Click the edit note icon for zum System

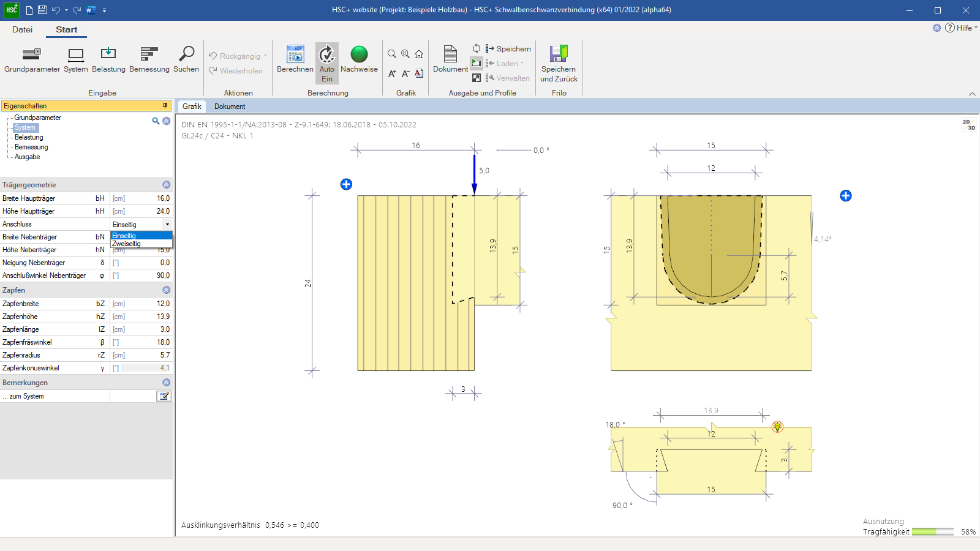[164, 396]
